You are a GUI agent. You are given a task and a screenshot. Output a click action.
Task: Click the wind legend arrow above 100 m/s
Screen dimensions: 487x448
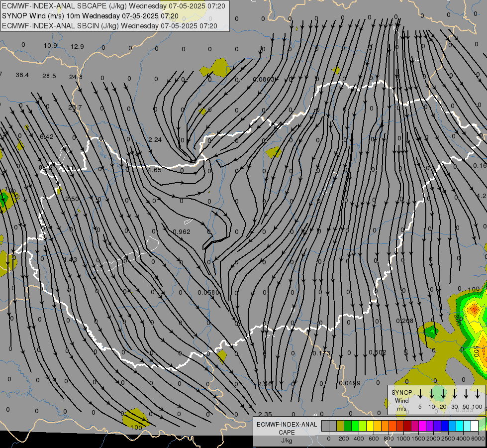(x=478, y=393)
